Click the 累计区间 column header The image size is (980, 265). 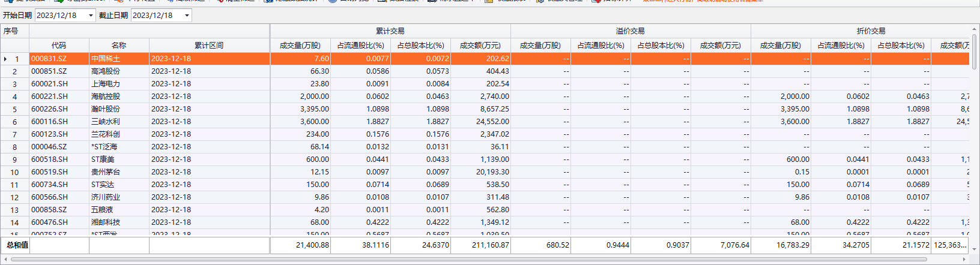click(x=209, y=46)
